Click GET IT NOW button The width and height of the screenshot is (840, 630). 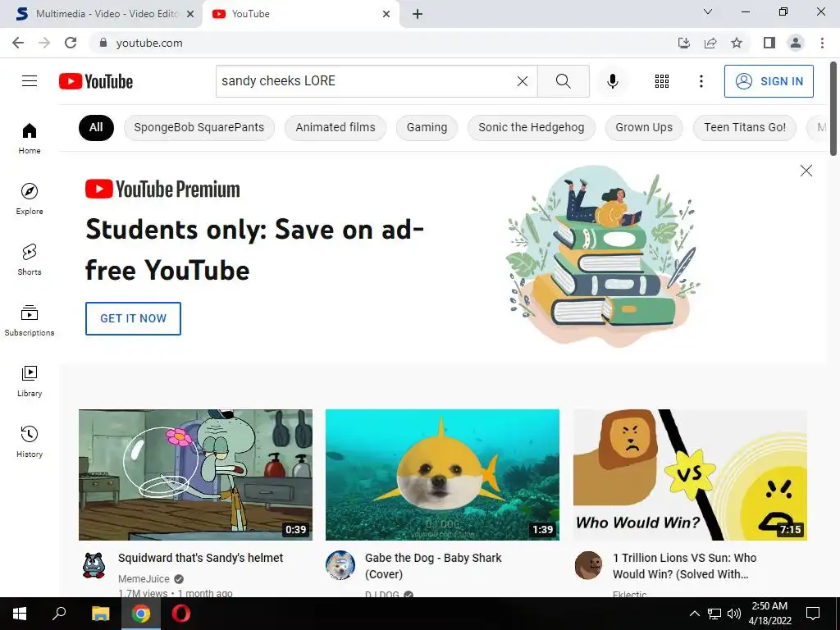pyautogui.click(x=133, y=318)
